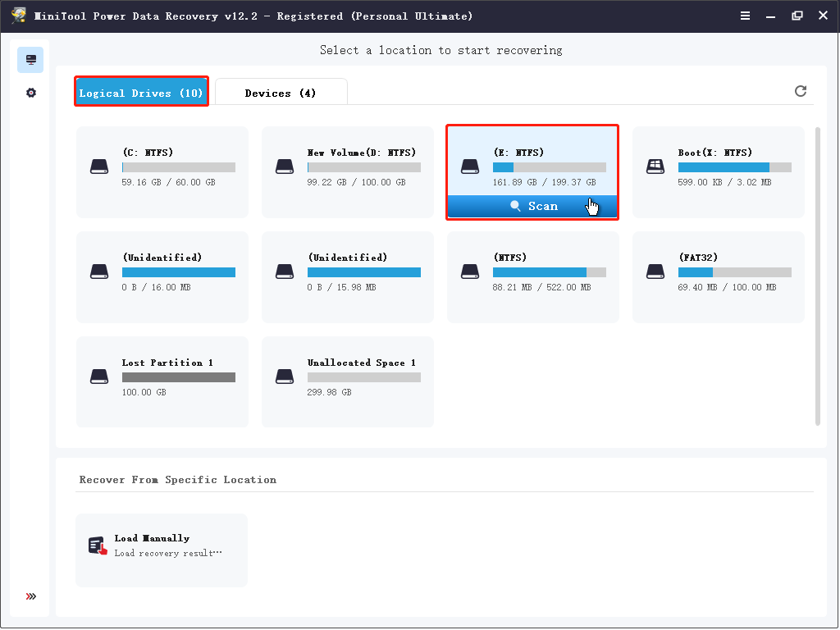Refresh the drive list
840x630 pixels.
click(801, 91)
